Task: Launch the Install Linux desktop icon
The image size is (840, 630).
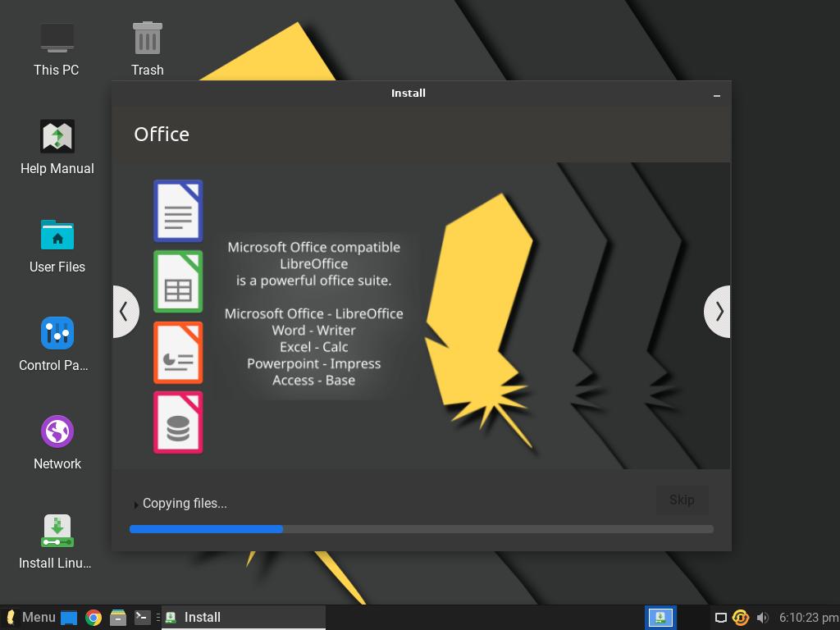Action: pos(57,541)
